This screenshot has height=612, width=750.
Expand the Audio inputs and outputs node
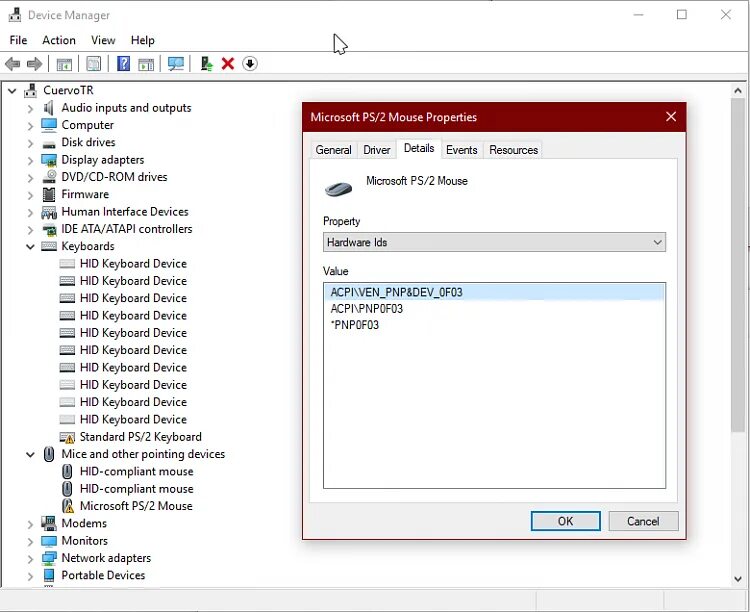[x=30, y=109]
